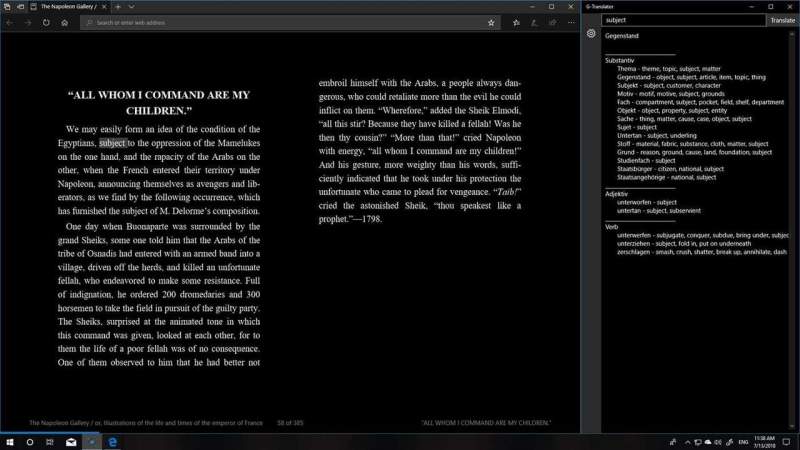Open the Action Center notifications

point(786,442)
